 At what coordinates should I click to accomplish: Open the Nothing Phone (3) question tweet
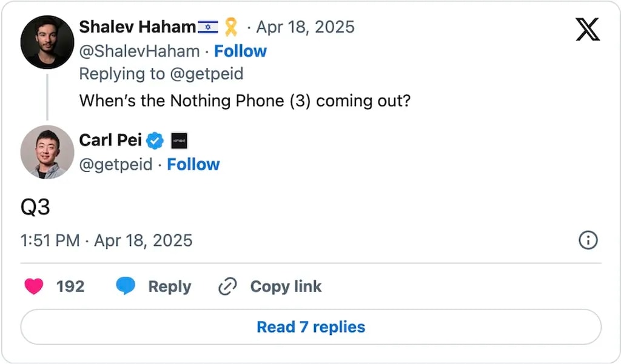coord(244,100)
